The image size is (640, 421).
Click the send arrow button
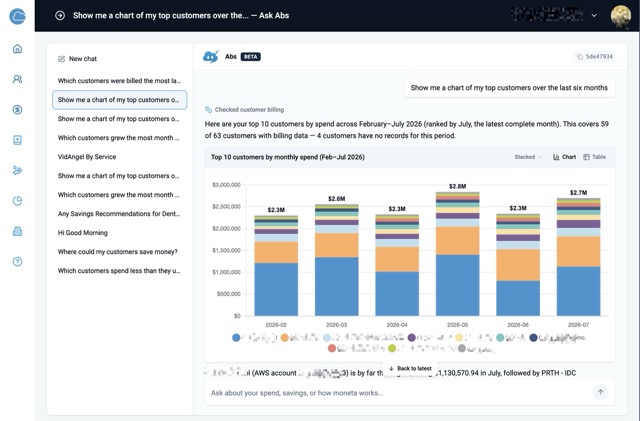tap(600, 392)
